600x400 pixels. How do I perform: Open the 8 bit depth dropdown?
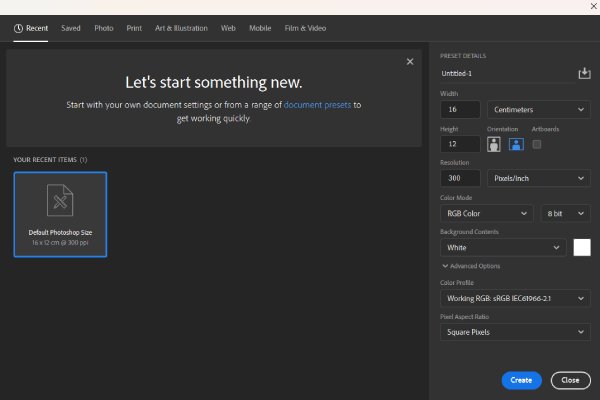pyautogui.click(x=565, y=213)
